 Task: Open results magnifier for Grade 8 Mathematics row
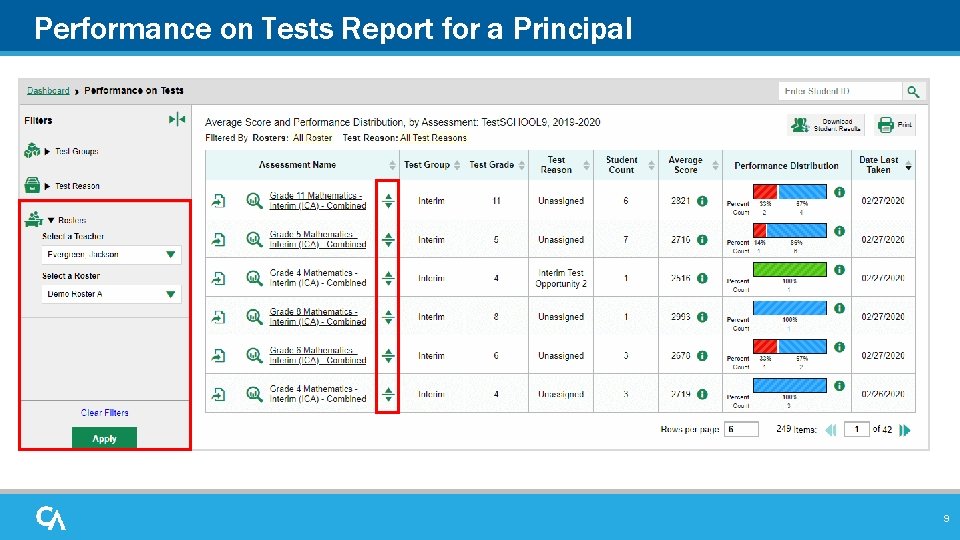point(254,317)
